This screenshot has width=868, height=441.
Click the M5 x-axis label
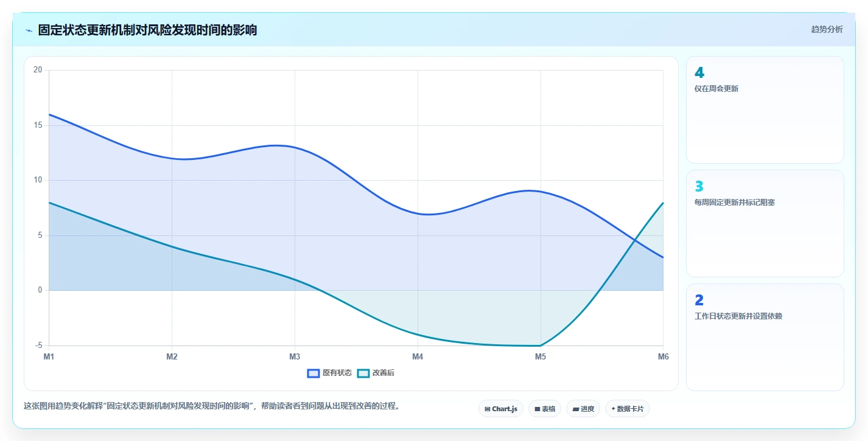(541, 356)
